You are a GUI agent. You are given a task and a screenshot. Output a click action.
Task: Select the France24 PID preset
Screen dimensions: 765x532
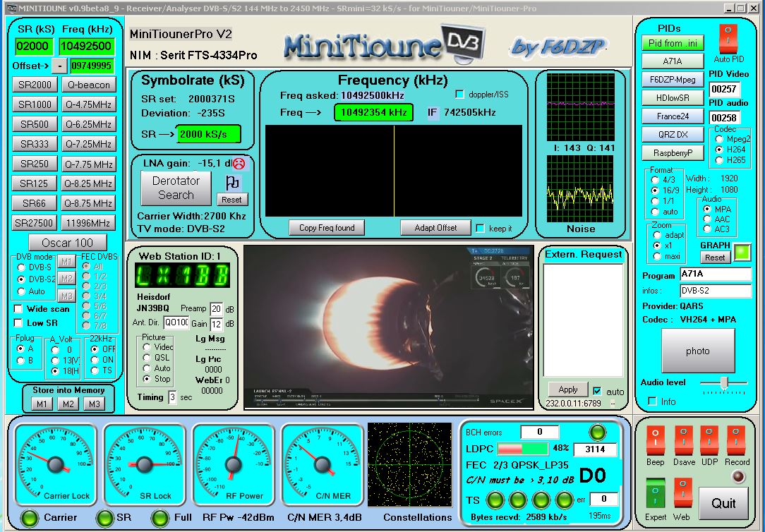(673, 116)
